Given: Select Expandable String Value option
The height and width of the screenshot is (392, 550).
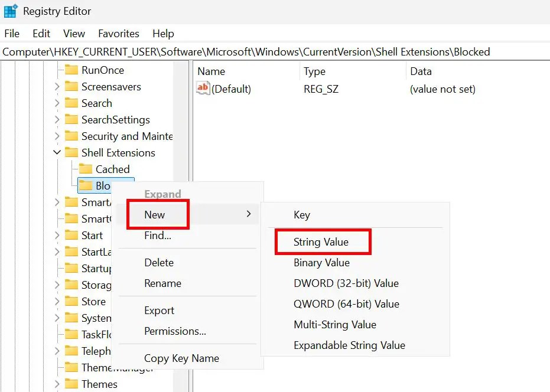Looking at the screenshot, I should [x=355, y=345].
